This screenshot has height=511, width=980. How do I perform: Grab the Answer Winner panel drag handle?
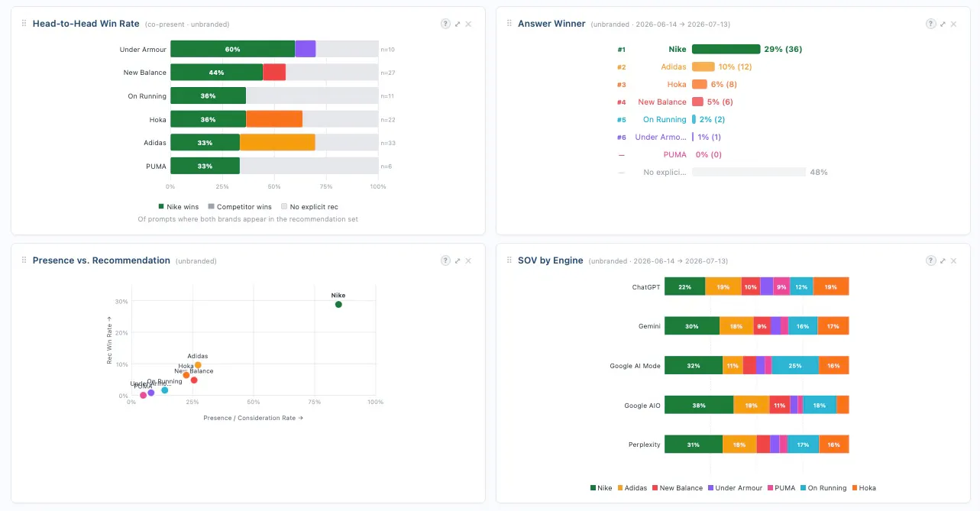click(x=510, y=24)
